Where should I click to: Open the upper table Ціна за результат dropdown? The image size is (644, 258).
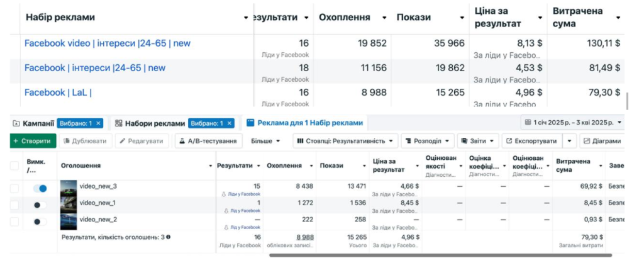click(540, 18)
